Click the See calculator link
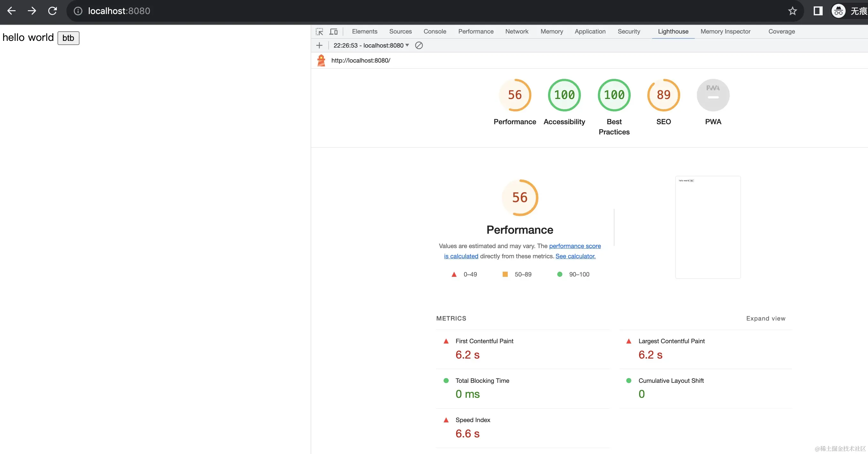 (575, 256)
